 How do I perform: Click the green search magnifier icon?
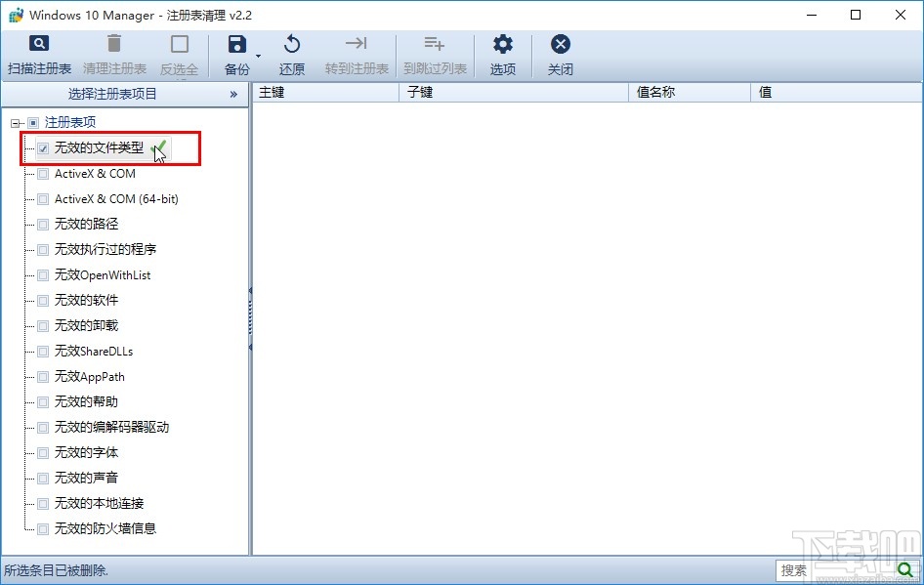pyautogui.click(x=906, y=570)
